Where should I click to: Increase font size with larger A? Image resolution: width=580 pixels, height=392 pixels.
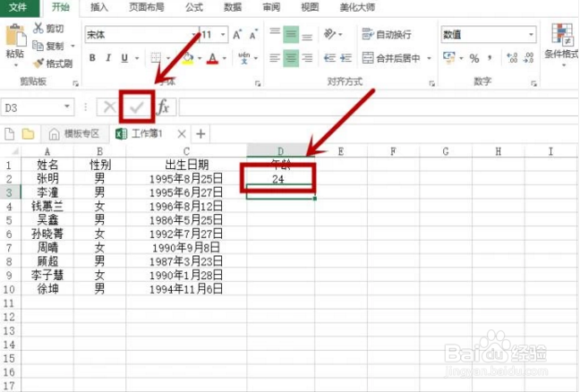point(237,35)
